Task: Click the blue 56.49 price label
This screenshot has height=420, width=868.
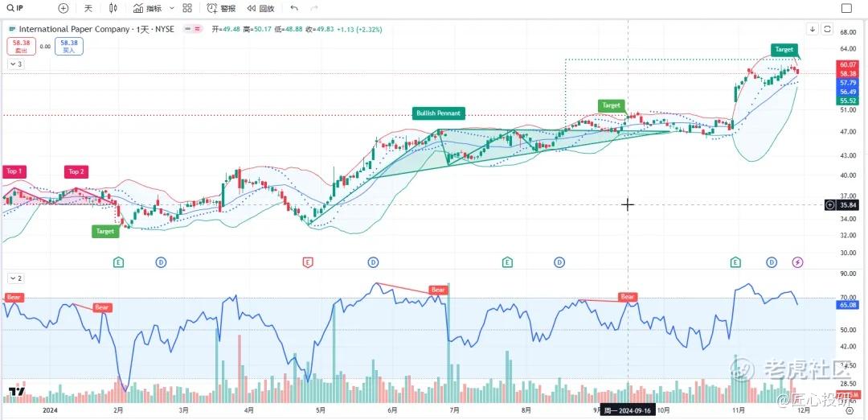Action: (x=848, y=92)
